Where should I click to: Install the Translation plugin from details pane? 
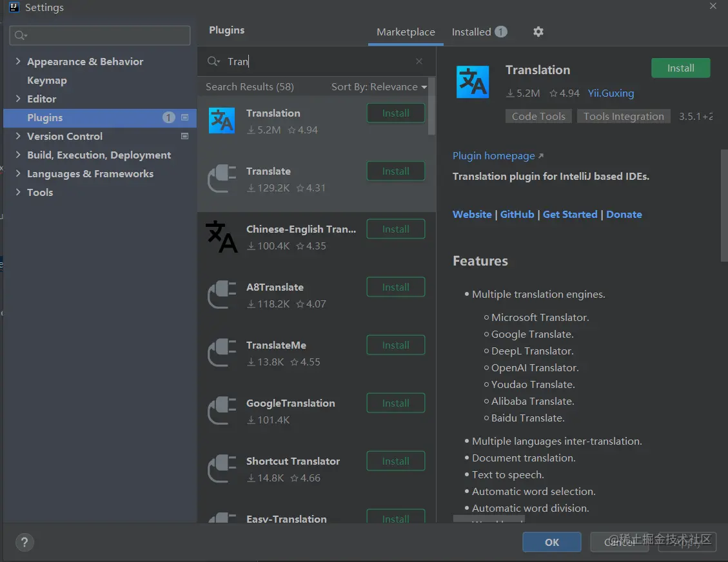tap(681, 68)
